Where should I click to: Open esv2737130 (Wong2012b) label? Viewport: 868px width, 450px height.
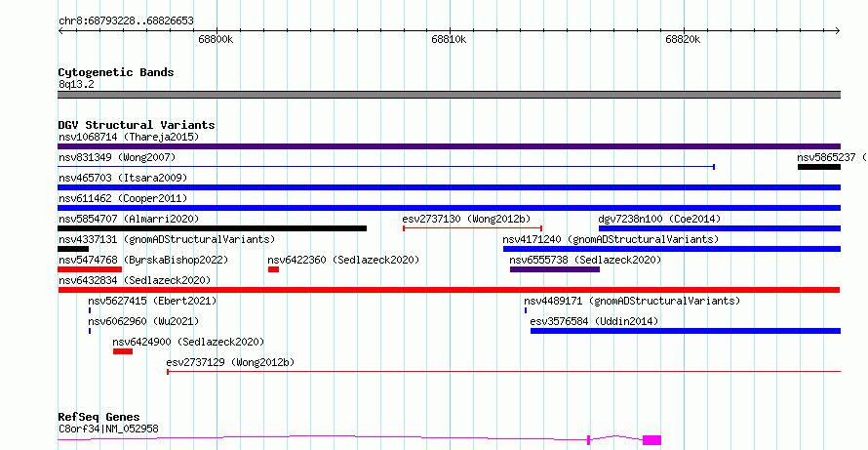466,219
